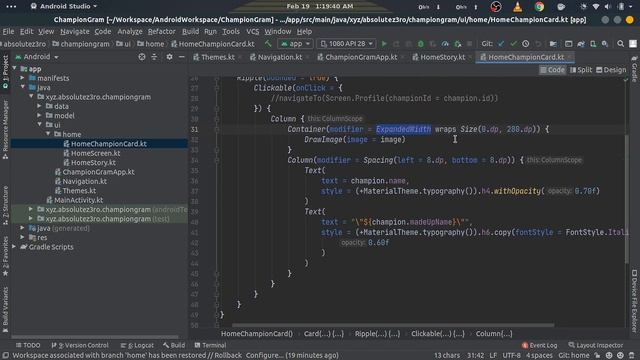This screenshot has width=640, height=360.
Task: Click the Chrome icon in system tray
Action: coord(539,7)
